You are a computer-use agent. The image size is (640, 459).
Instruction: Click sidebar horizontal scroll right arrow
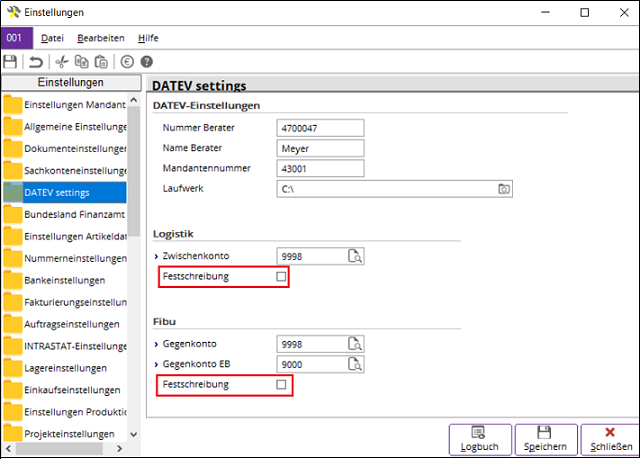(x=119, y=448)
